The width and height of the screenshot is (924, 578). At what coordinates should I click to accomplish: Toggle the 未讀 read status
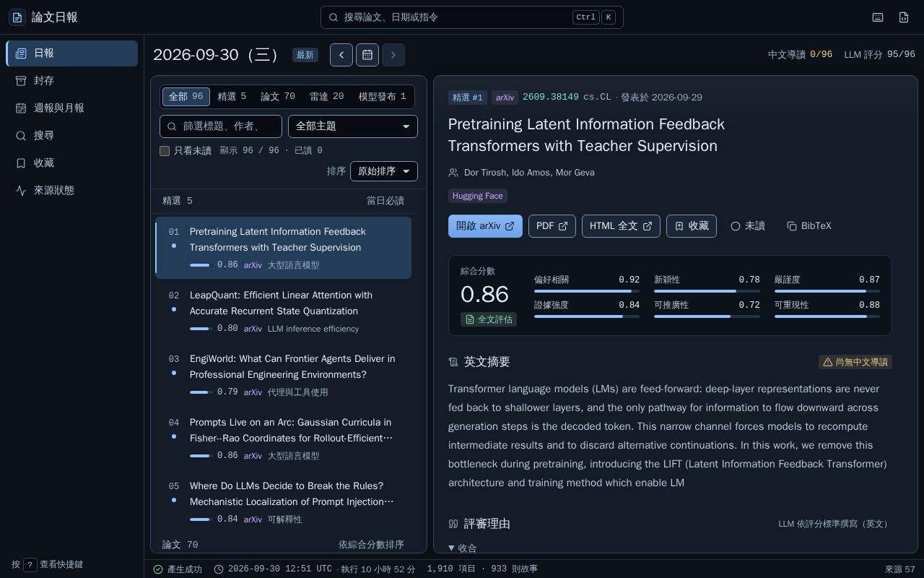(x=747, y=226)
